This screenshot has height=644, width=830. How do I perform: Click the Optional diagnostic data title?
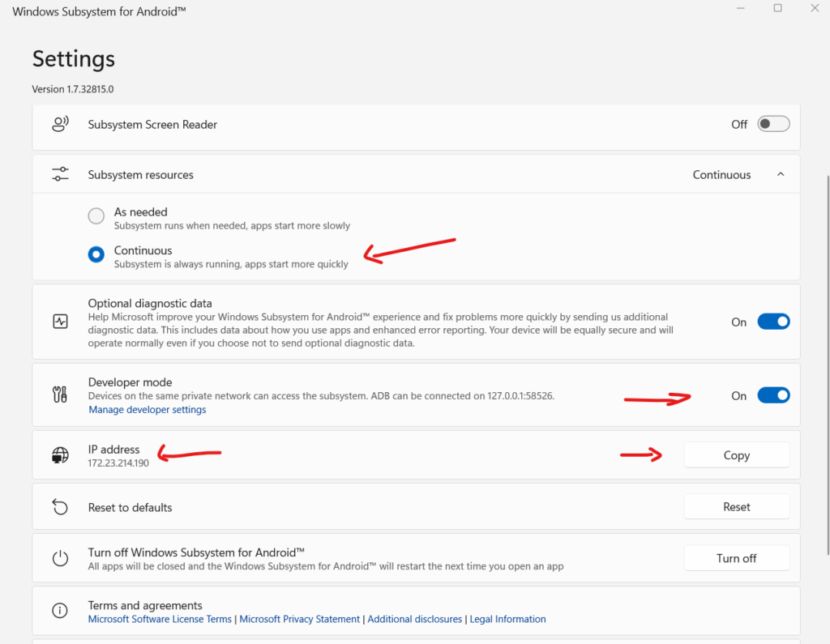[150, 303]
